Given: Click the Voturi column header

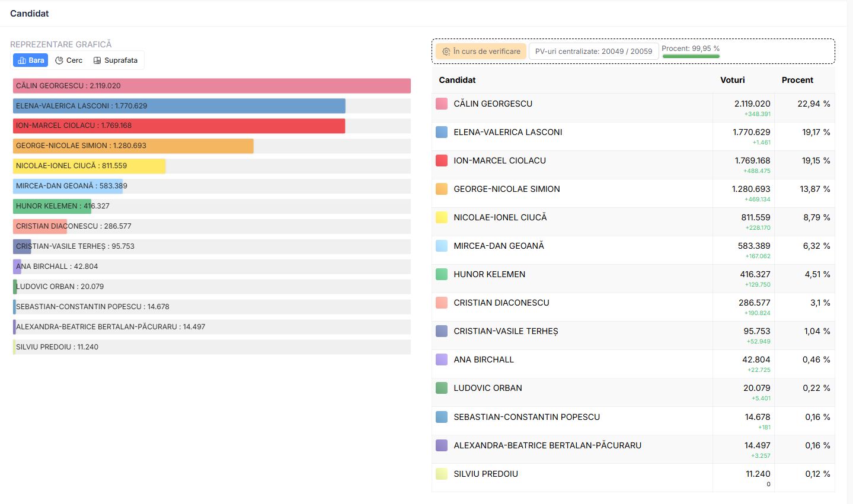Looking at the screenshot, I should pyautogui.click(x=732, y=80).
